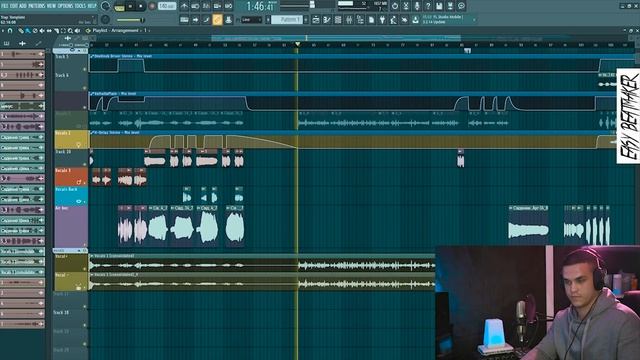Toggle the magnet snap icon in Playlist
This screenshot has height=360, width=640.
tap(10, 31)
